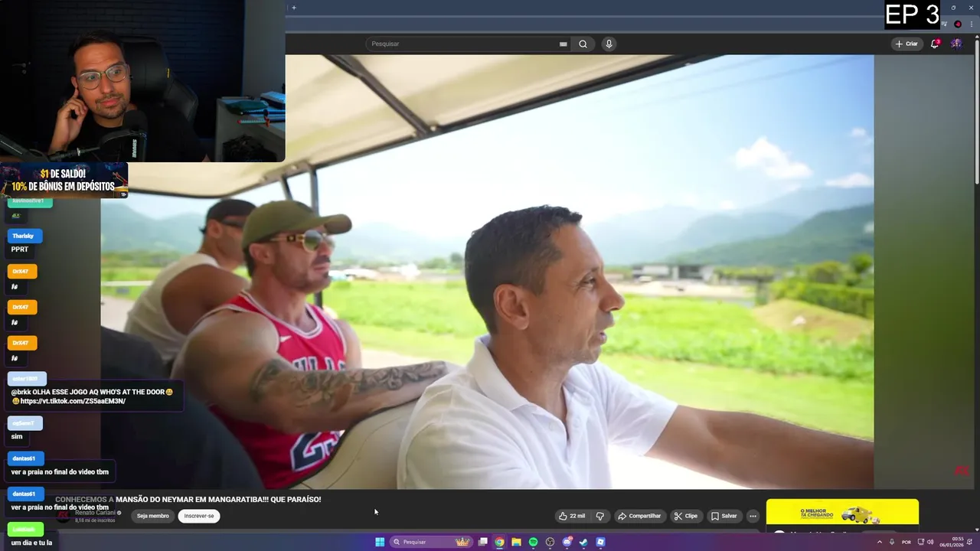The image size is (980, 551).
Task: Open the tiktok link in chat message
Action: [x=73, y=401]
